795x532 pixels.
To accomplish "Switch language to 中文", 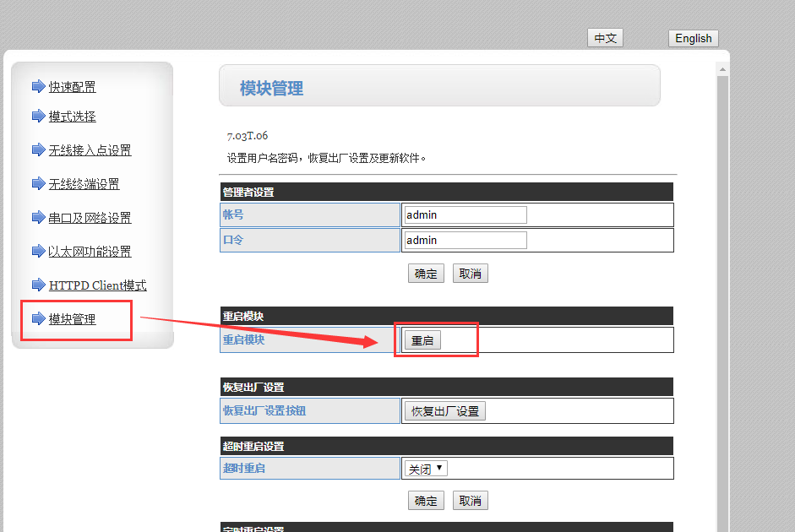I will click(605, 38).
